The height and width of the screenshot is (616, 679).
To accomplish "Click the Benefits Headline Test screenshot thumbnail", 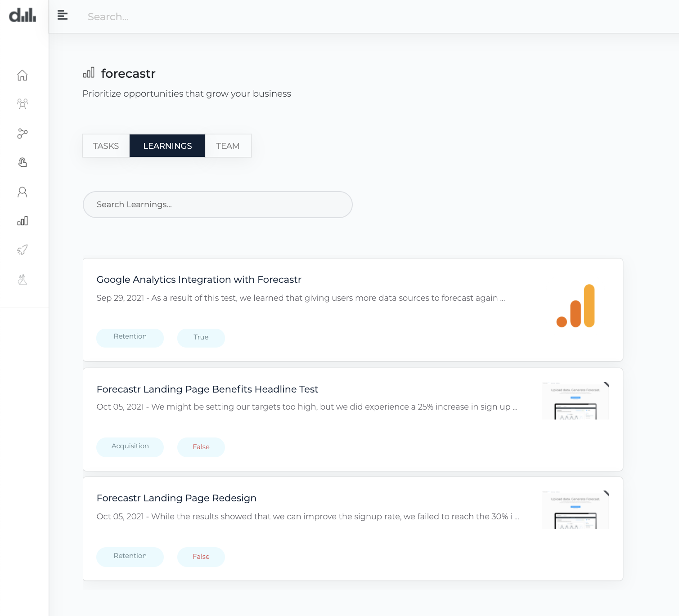I will tap(576, 401).
